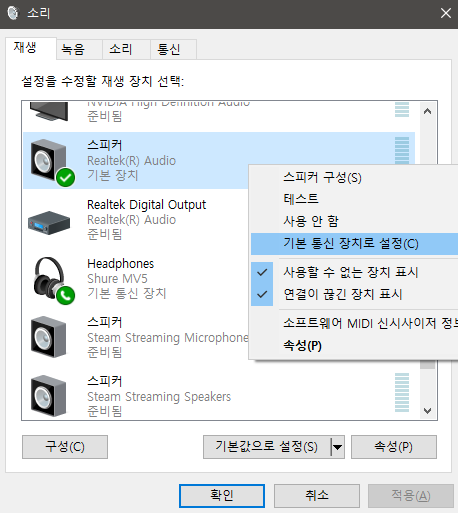
Task: Click the Realtek Digital Output device icon
Action: click(49, 222)
